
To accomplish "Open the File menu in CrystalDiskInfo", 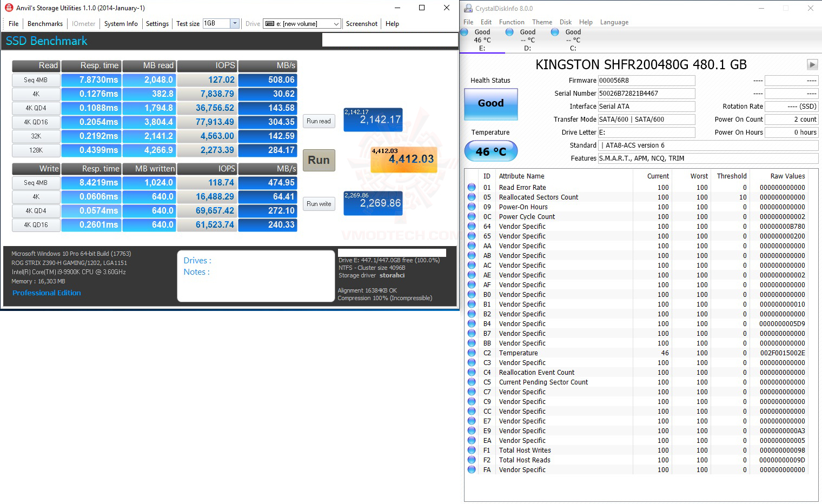I will point(468,22).
